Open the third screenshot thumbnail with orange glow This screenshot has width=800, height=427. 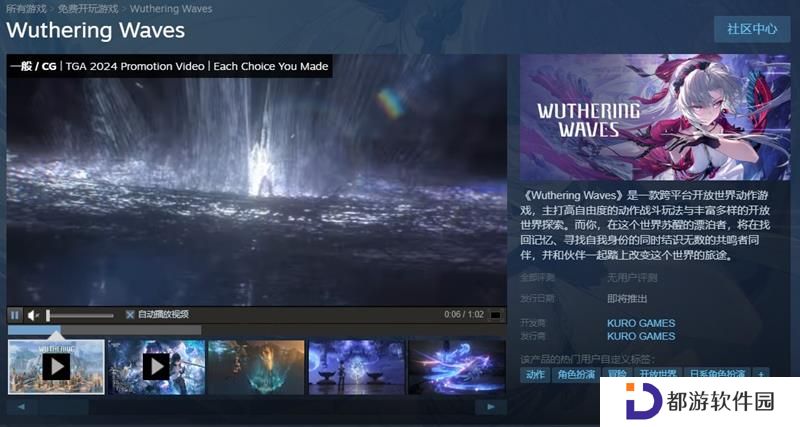tap(256, 367)
